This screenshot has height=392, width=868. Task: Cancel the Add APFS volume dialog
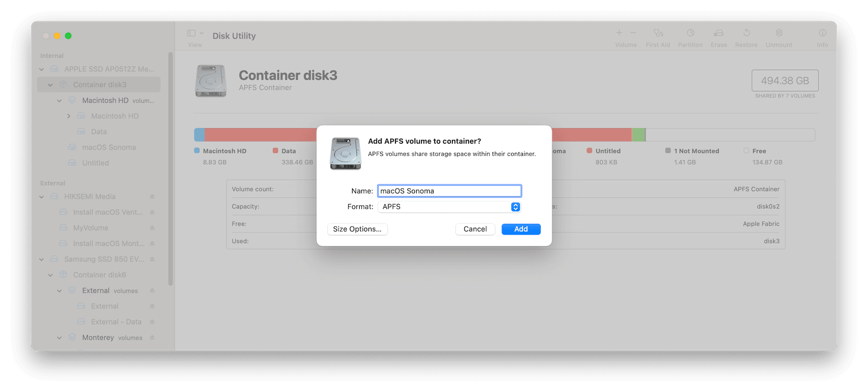(475, 229)
